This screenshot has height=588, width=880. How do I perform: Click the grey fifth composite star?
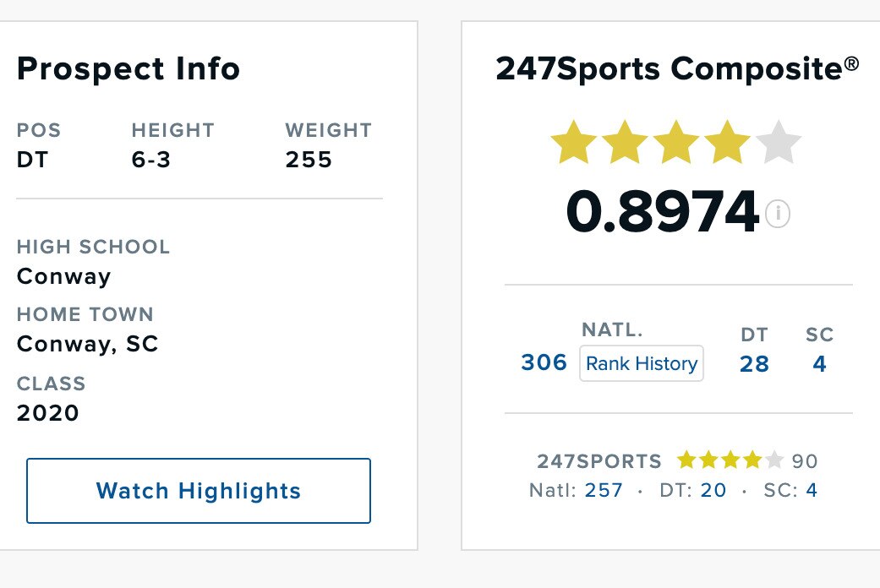[x=778, y=142]
